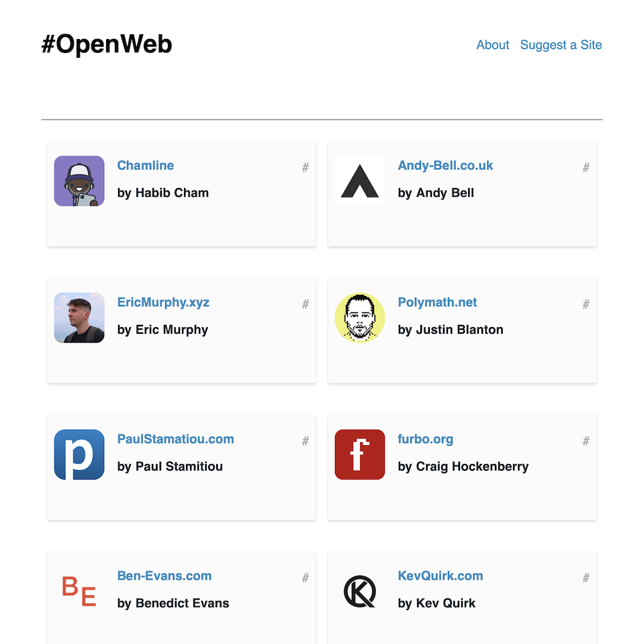Click the hash permalink on Andy-Bell.co.uk card
Image resolution: width=644 pixels, height=644 pixels.
586,167
